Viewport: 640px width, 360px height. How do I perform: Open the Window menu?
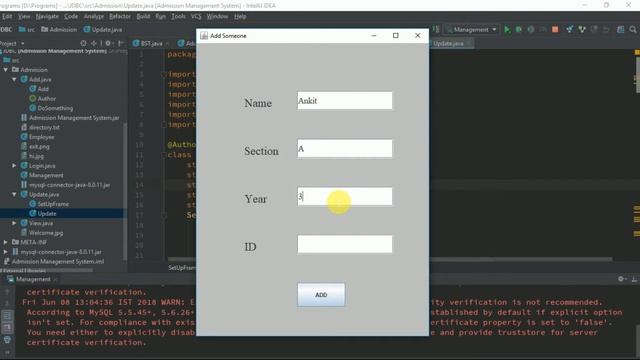point(217,16)
